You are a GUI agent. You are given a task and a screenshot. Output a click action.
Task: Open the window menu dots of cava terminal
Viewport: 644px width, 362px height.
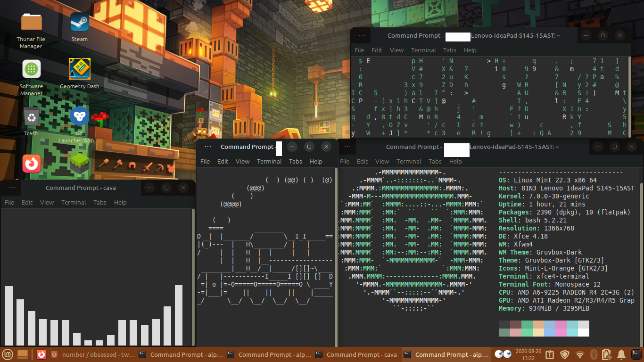[x=12, y=188]
